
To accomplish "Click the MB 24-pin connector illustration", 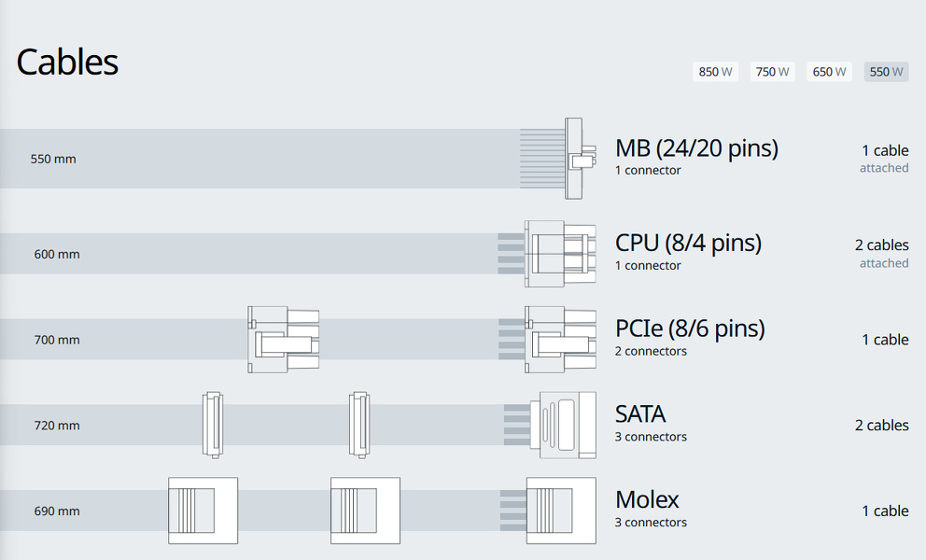I will tap(575, 158).
